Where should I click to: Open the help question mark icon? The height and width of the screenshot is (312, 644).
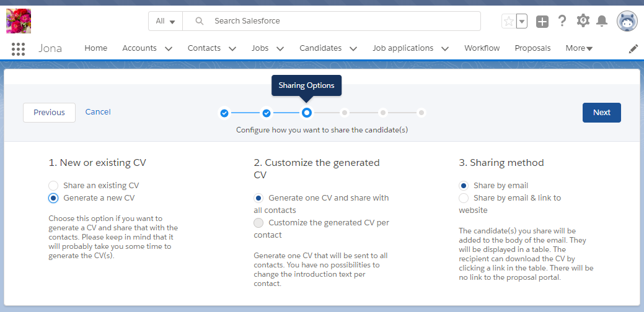pos(562,21)
